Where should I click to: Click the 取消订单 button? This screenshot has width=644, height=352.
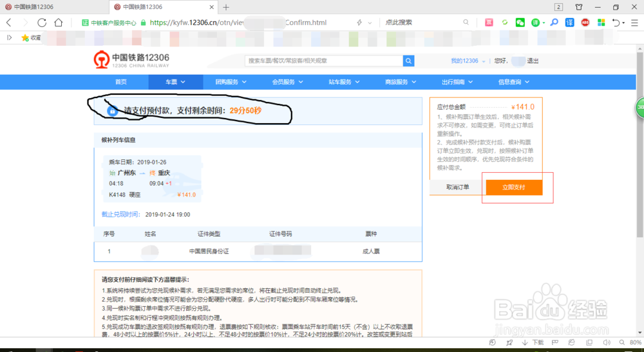coord(457,187)
